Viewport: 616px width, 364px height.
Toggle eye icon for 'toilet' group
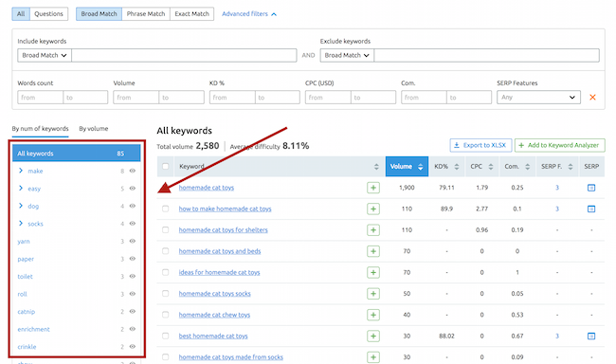tap(133, 277)
